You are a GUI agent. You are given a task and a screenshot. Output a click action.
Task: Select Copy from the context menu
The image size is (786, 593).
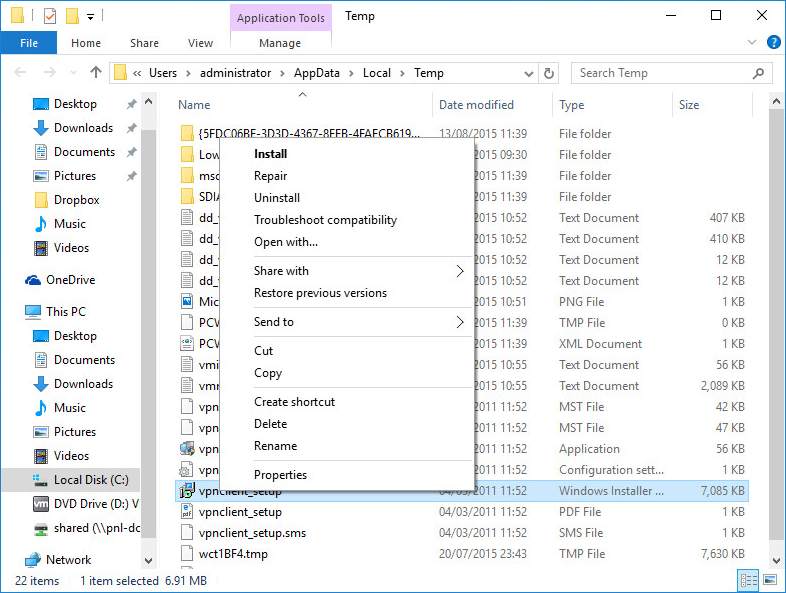pyautogui.click(x=268, y=373)
